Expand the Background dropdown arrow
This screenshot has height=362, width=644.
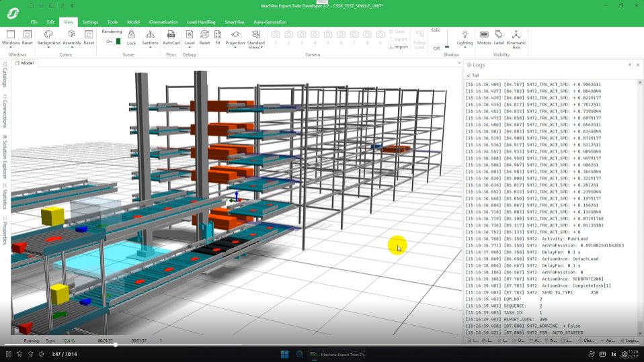coord(48,47)
